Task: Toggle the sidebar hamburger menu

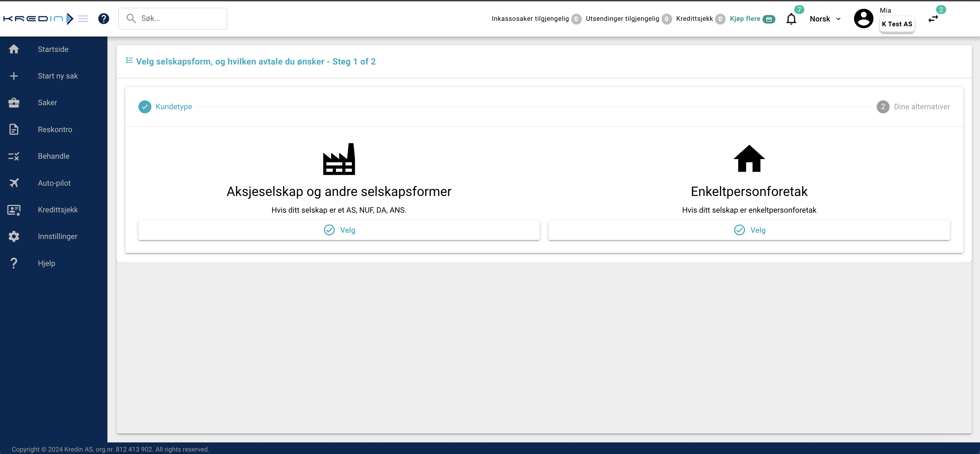Action: pos(83,19)
